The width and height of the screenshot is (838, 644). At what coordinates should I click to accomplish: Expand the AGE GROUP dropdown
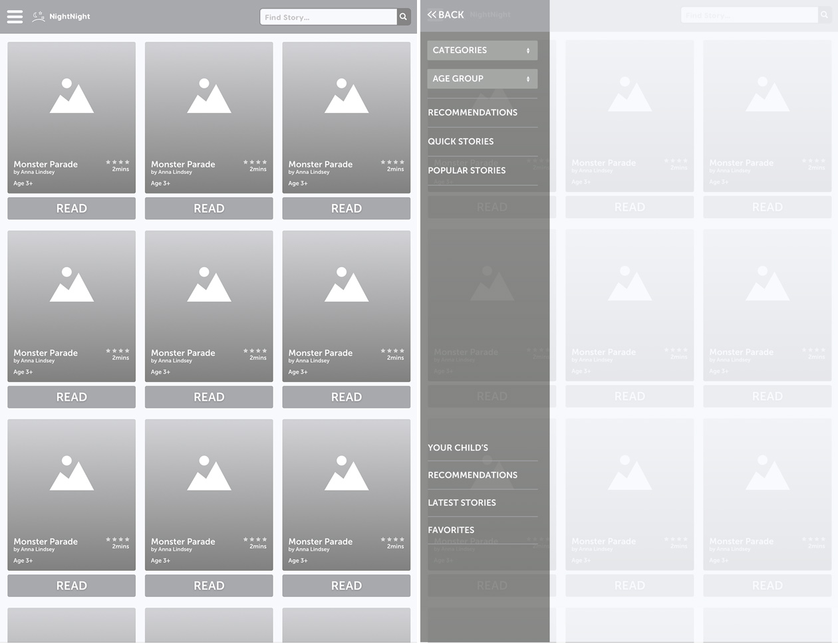click(x=482, y=79)
